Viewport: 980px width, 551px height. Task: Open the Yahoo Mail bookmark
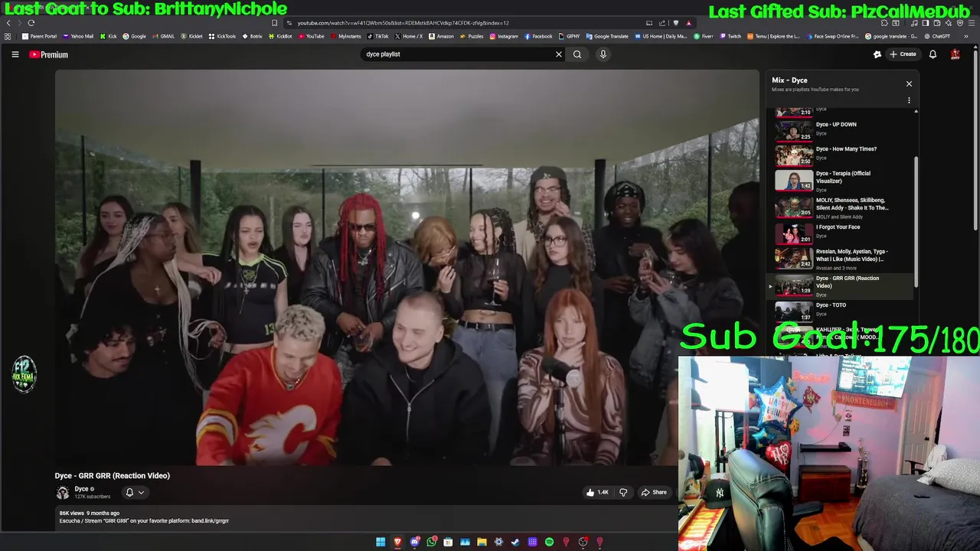click(x=78, y=36)
